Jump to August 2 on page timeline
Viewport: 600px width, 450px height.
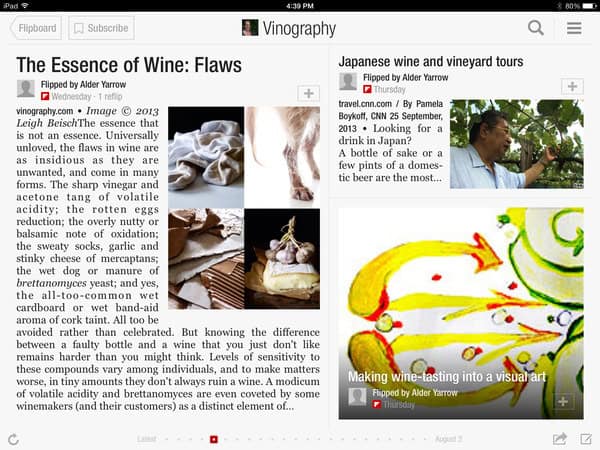448,439
